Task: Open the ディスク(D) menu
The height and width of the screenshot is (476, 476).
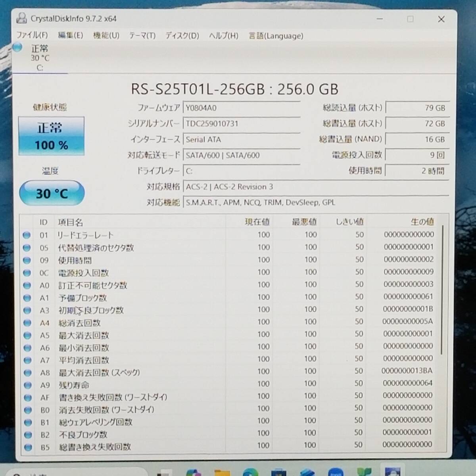Action: pyautogui.click(x=182, y=36)
